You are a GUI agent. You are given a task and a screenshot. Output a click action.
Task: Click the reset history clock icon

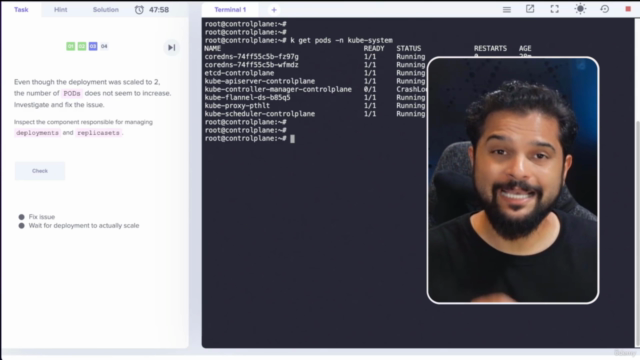604,9
